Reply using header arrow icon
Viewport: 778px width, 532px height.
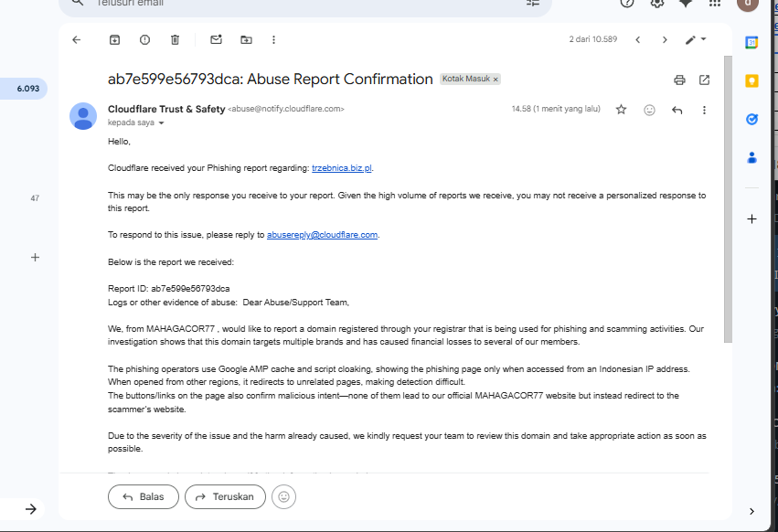(677, 110)
